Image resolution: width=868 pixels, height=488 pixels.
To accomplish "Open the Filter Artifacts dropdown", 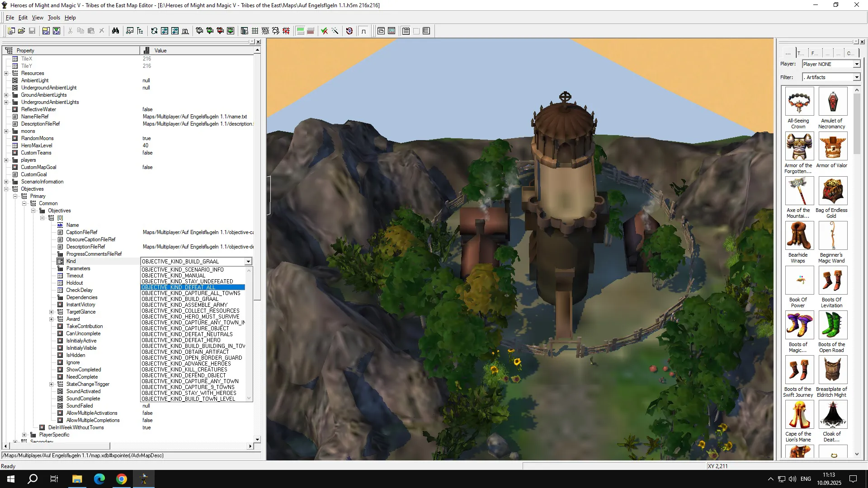I will tap(831, 77).
